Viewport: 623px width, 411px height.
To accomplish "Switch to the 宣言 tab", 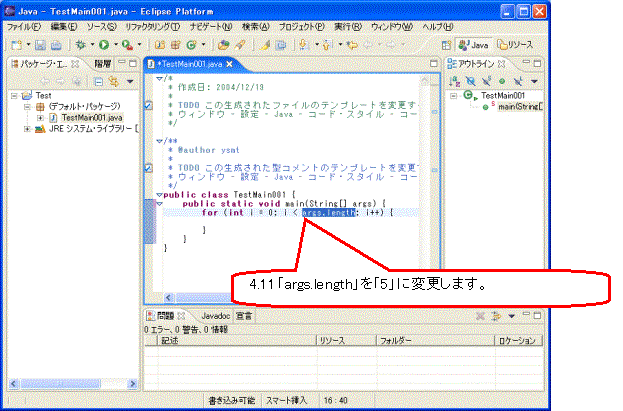I will pos(244,316).
